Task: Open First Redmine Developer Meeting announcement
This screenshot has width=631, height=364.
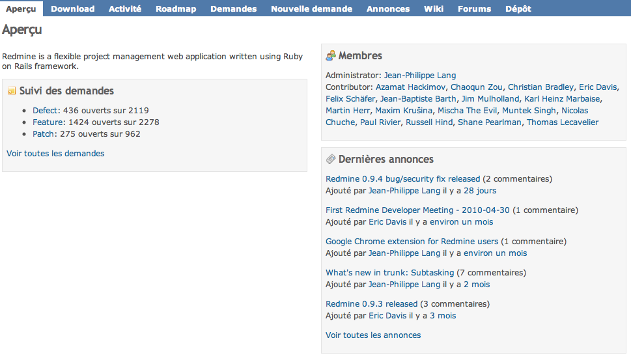Action: pos(417,210)
